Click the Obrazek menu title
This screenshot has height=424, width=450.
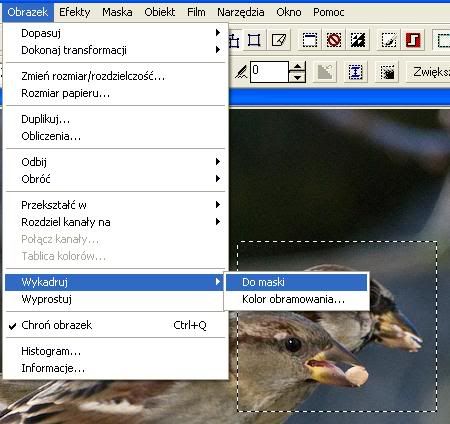28,12
